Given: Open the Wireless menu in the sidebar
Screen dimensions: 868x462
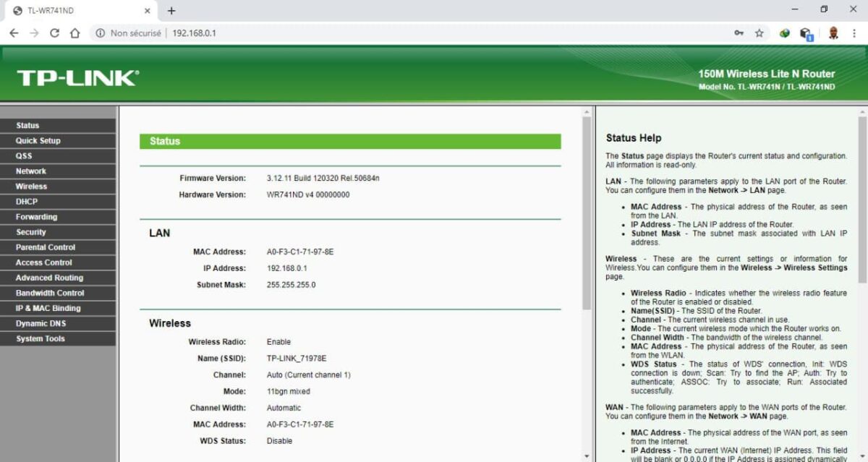Looking at the screenshot, I should 31,187.
